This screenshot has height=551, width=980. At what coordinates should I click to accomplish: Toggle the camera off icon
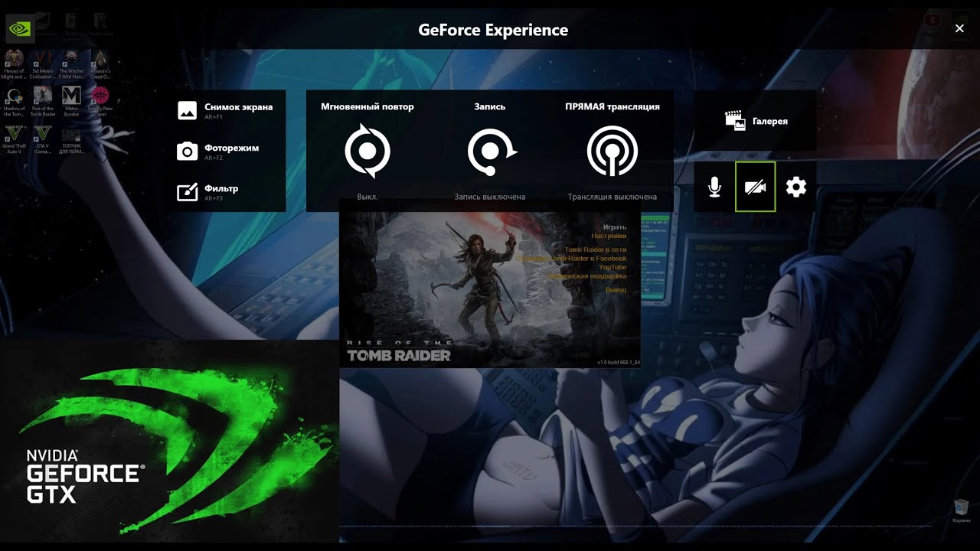755,187
